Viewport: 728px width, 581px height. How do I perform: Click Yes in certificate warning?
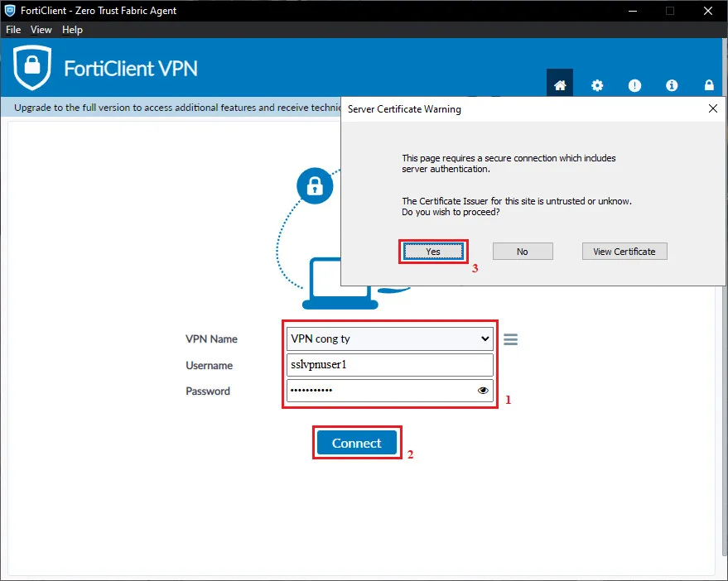(433, 252)
